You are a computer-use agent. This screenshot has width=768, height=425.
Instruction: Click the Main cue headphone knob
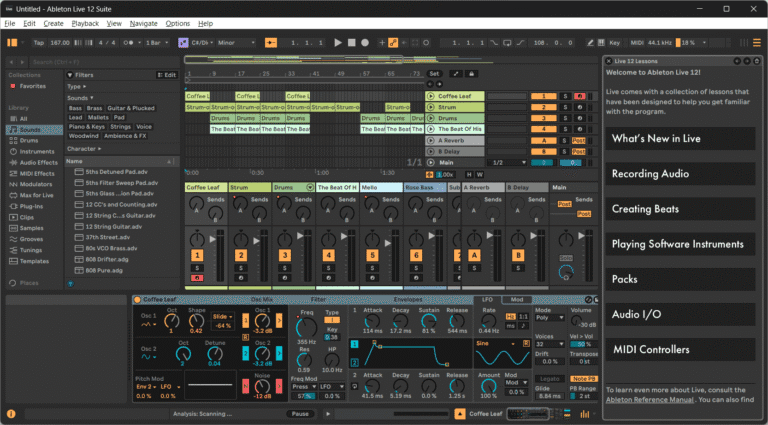tap(566, 272)
